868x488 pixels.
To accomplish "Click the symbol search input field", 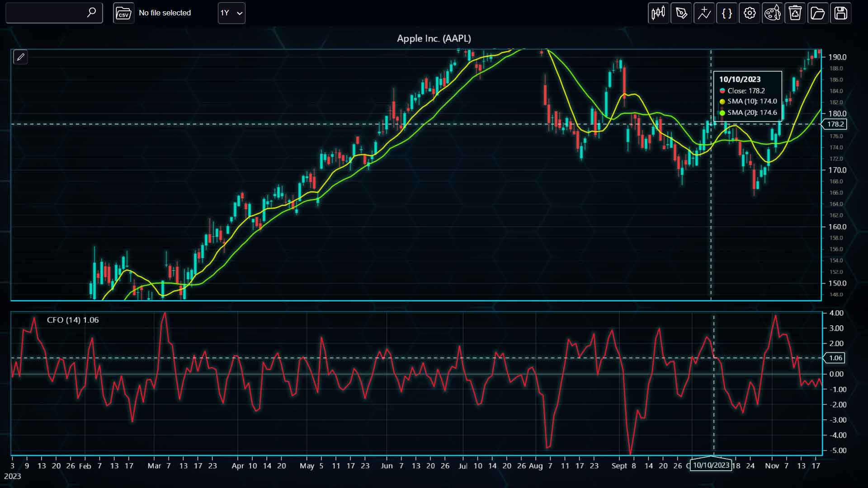I will [x=47, y=13].
